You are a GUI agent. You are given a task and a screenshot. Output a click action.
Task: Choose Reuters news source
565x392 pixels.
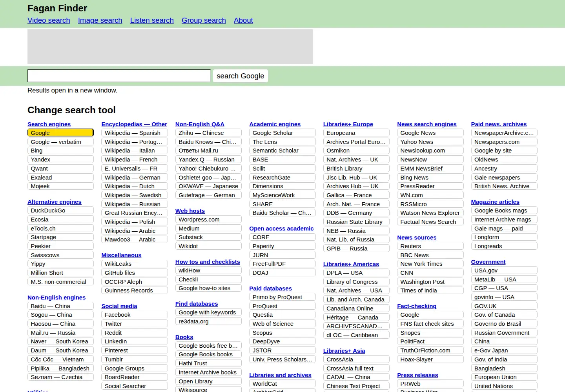pos(430,246)
